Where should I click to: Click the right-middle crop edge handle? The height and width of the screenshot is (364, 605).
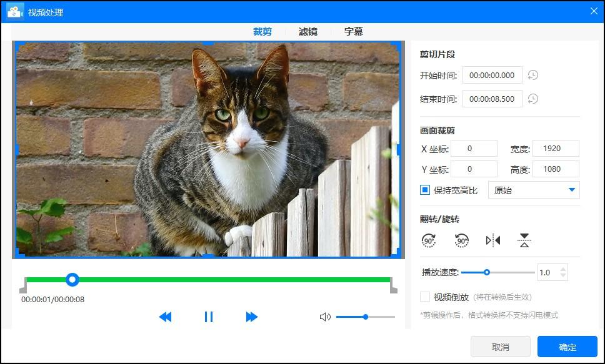click(x=399, y=149)
